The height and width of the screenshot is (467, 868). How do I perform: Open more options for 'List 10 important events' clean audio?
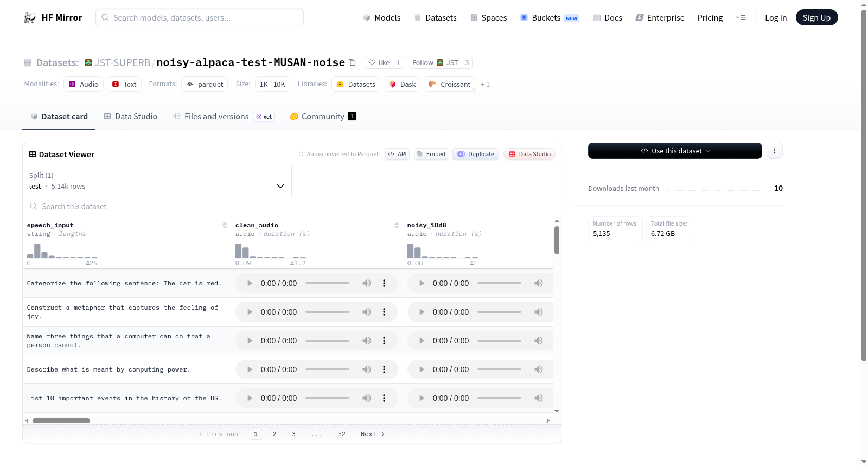[x=384, y=398]
